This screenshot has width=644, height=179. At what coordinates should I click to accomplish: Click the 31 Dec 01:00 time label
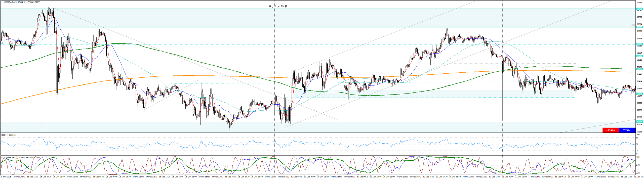click(508, 177)
